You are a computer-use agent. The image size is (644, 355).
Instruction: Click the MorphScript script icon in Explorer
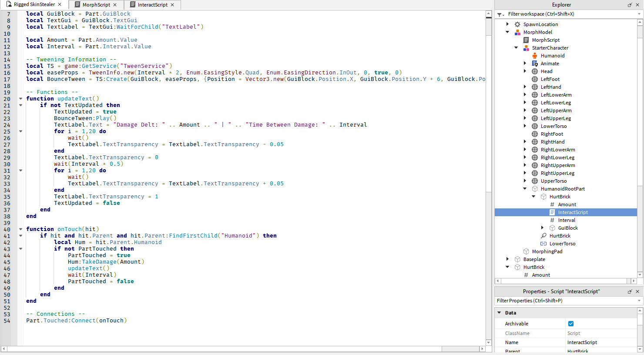[526, 40]
